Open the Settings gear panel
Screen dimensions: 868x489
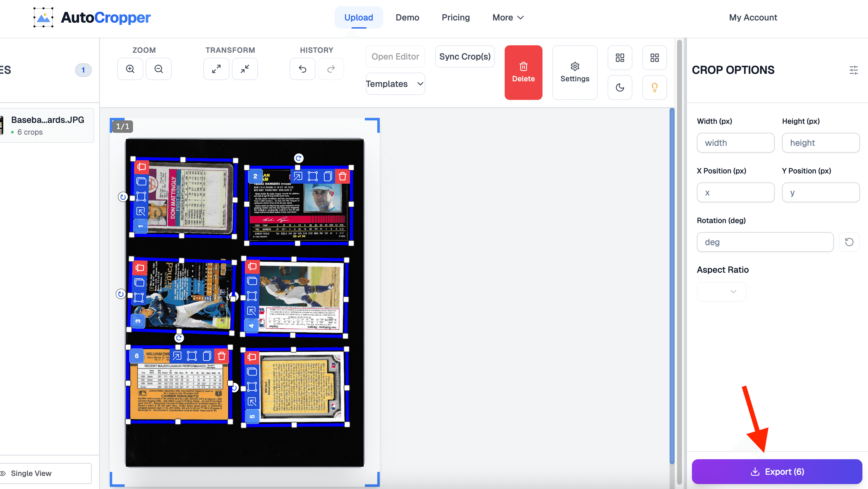pyautogui.click(x=575, y=73)
